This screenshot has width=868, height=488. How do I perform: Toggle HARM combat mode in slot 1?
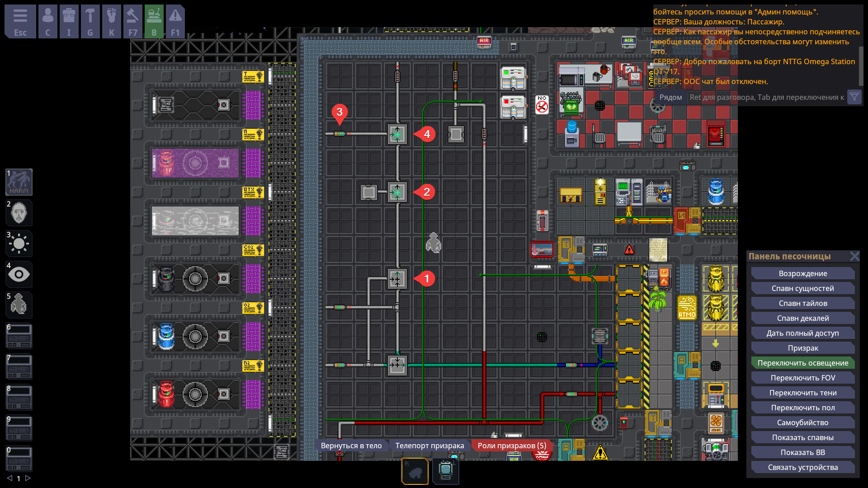(x=19, y=182)
